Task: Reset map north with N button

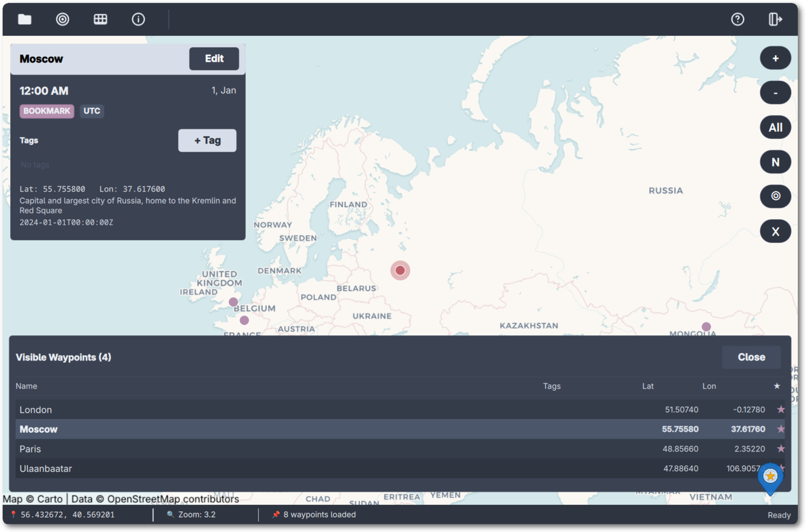Action: click(x=775, y=162)
